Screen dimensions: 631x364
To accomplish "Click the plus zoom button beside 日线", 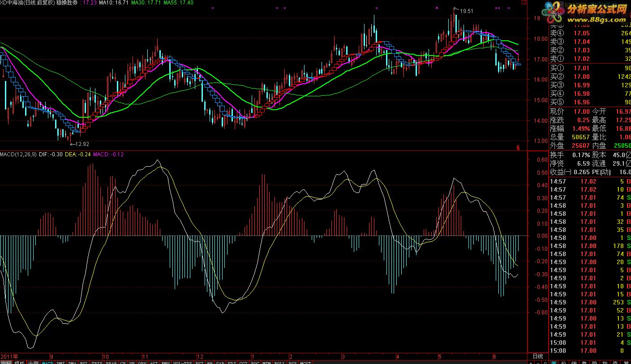I will tap(531, 362).
